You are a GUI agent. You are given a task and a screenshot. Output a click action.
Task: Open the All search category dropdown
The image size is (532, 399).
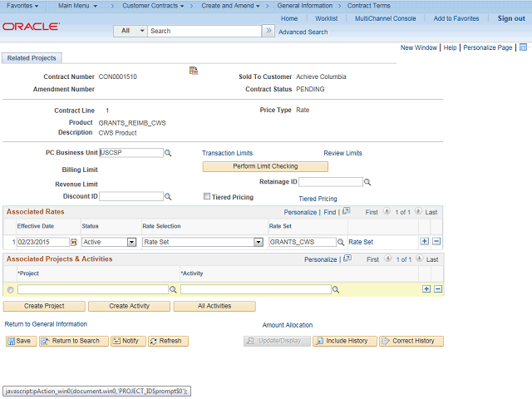coord(131,31)
